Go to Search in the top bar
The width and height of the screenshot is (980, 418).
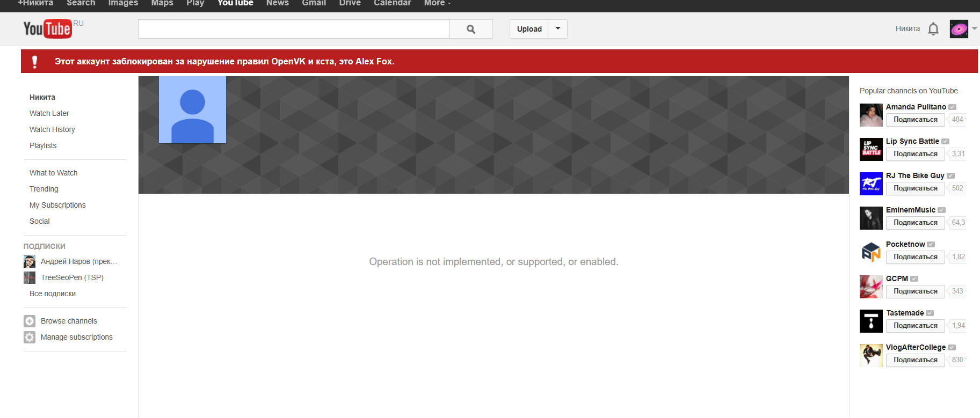pyautogui.click(x=81, y=3)
